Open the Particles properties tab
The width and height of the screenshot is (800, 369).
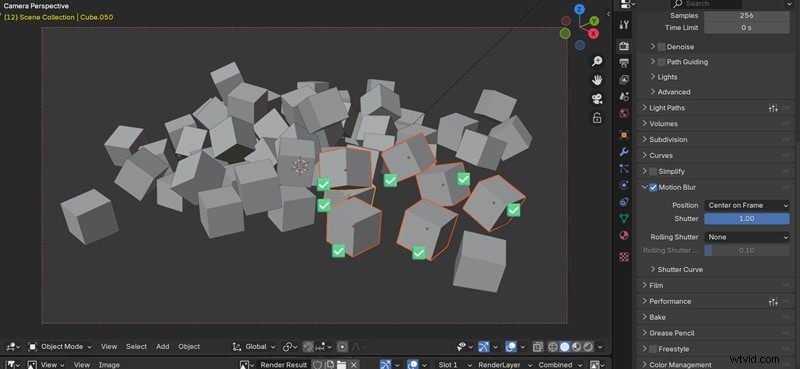623,168
